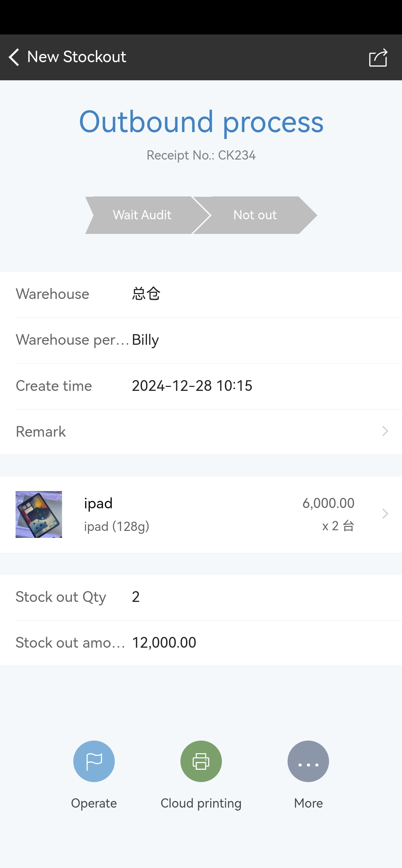Tap the back arrow icon

coord(14,57)
